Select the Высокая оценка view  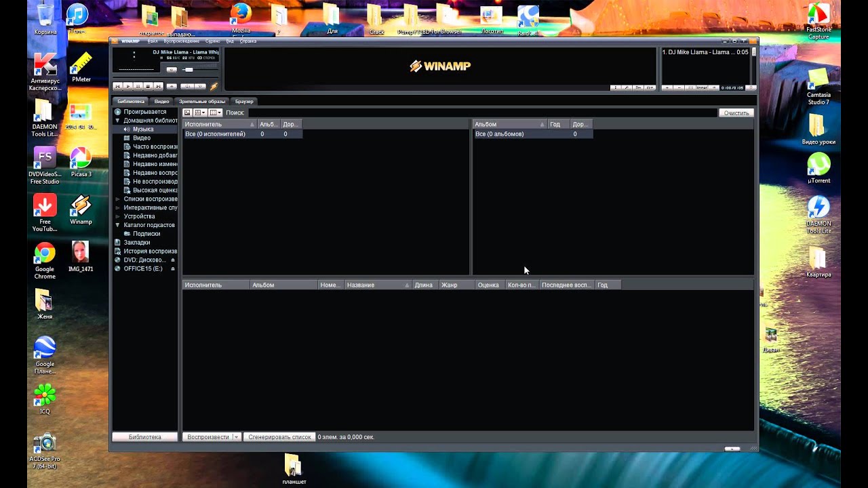(x=155, y=190)
